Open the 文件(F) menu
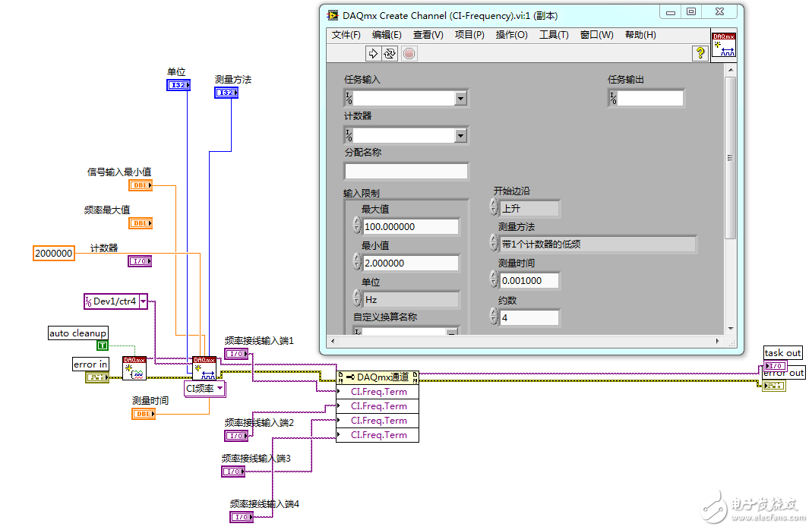This screenshot has width=812, height=530. [x=346, y=35]
